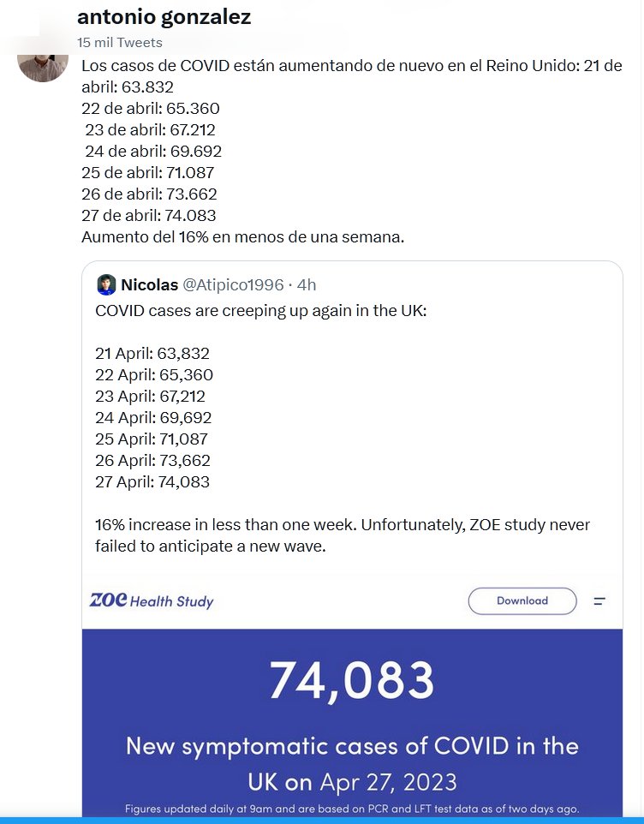Image resolution: width=644 pixels, height=824 pixels.
Task: Open the 4h timestamp of quoted tweet
Action: [307, 285]
